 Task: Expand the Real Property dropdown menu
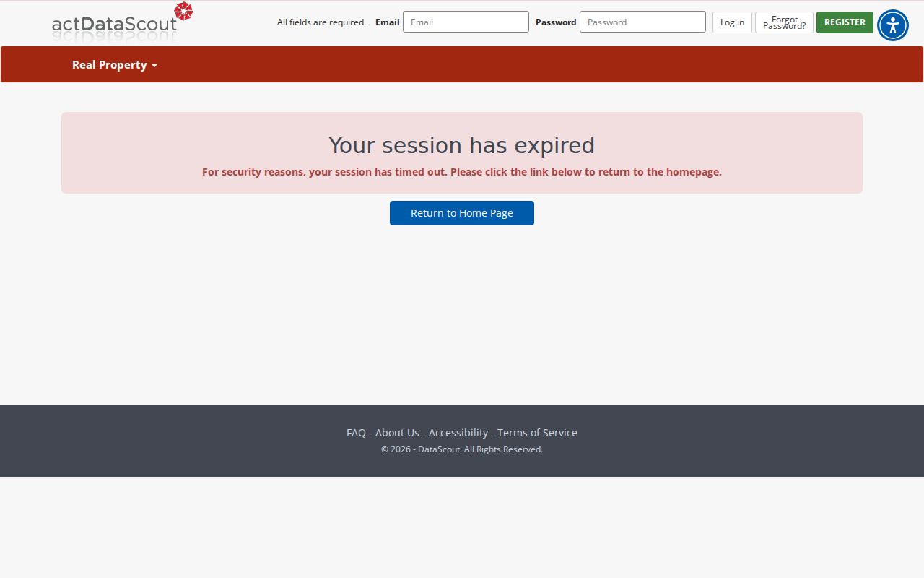point(114,65)
